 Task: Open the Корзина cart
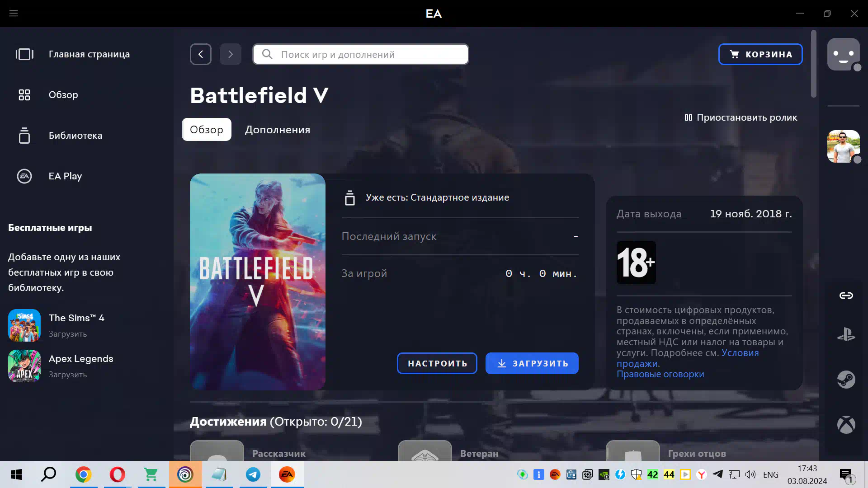760,54
